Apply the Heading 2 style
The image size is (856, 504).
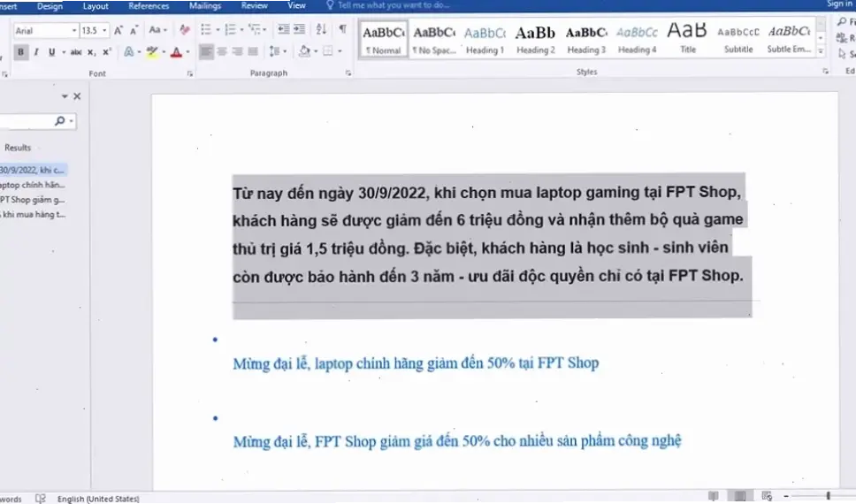click(536, 39)
